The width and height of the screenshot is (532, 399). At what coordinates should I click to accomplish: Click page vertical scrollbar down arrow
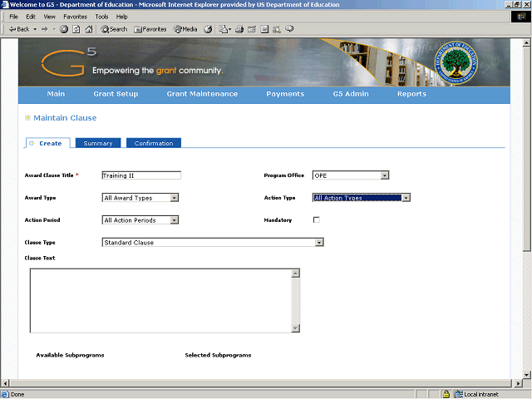tap(526, 375)
